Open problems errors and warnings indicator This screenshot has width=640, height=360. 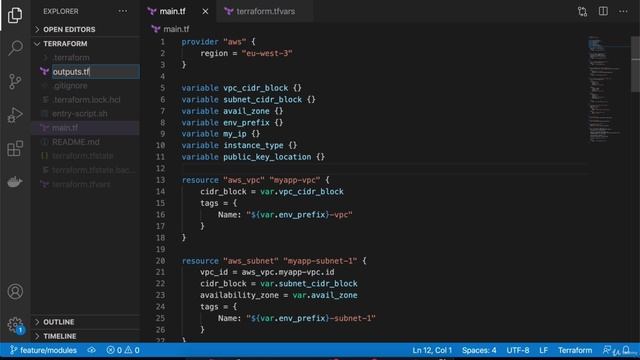pos(123,350)
